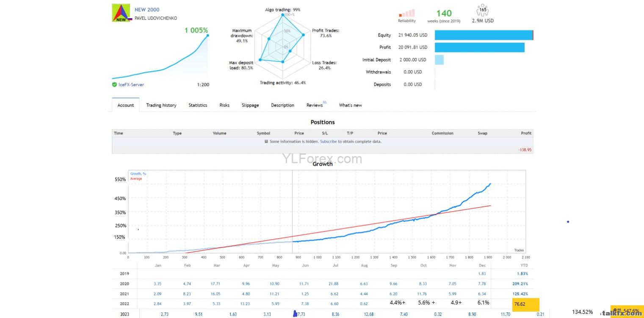Click the Type column header
Viewport: 644px width, 318px height.
(x=177, y=133)
